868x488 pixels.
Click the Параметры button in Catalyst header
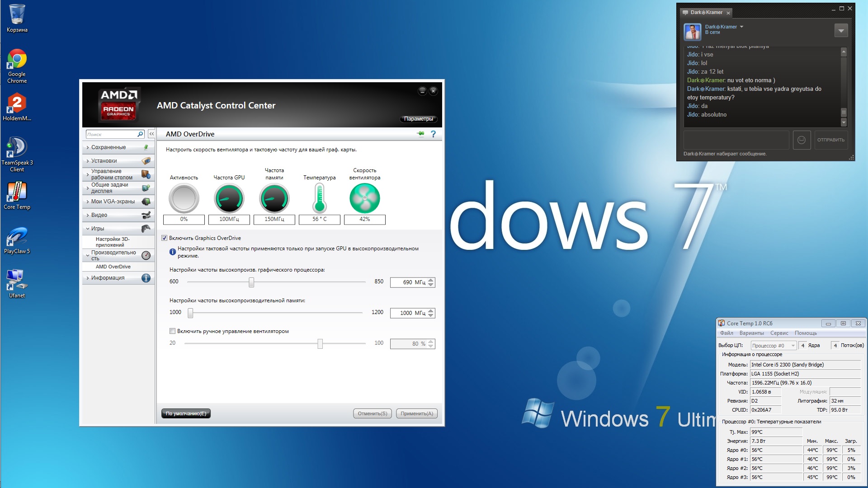pyautogui.click(x=419, y=119)
